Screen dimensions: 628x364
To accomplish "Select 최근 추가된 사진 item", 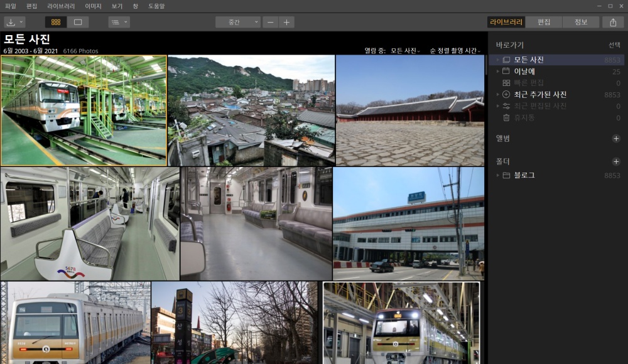I will pos(556,95).
